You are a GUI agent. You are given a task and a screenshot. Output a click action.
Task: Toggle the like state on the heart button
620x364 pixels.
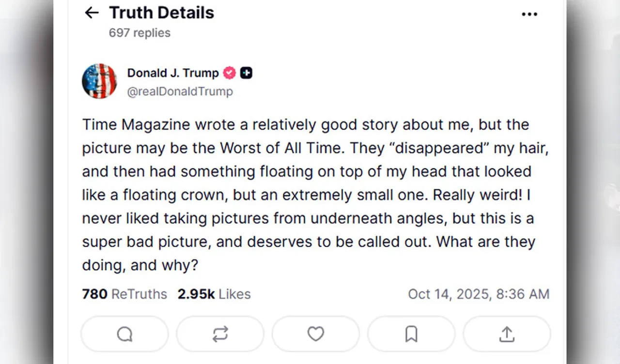(315, 334)
